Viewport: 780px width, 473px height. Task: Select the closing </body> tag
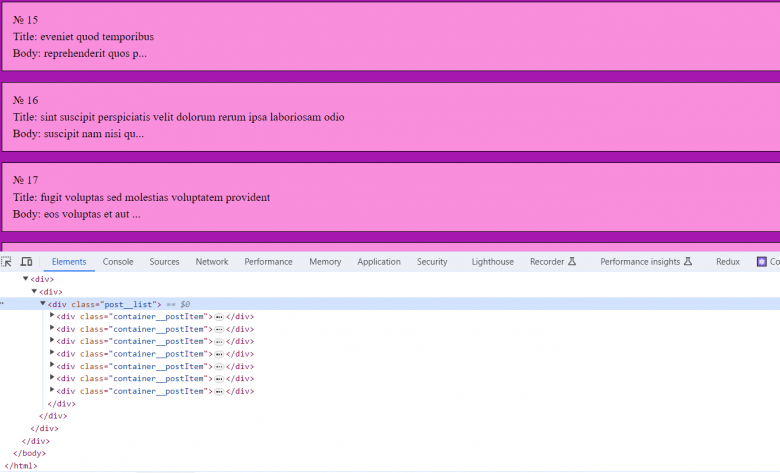tap(29, 453)
